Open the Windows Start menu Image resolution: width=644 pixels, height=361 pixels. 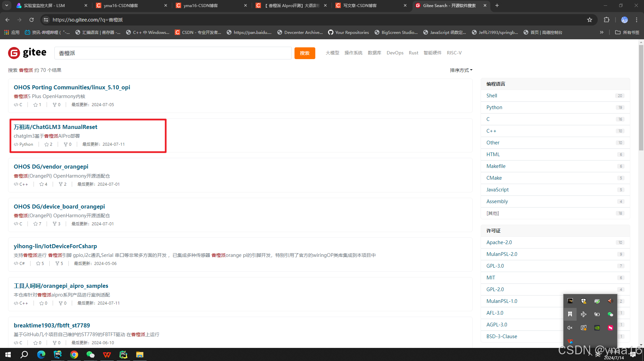8,354
